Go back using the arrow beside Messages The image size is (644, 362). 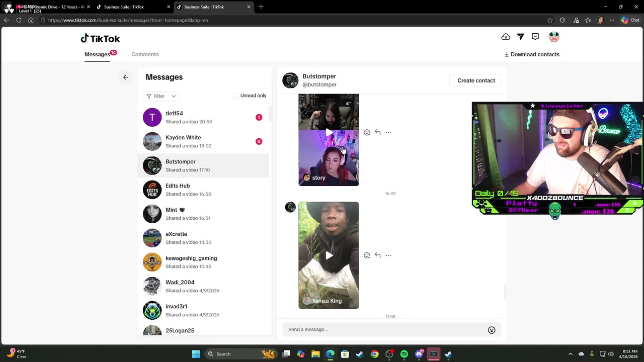pos(126,77)
